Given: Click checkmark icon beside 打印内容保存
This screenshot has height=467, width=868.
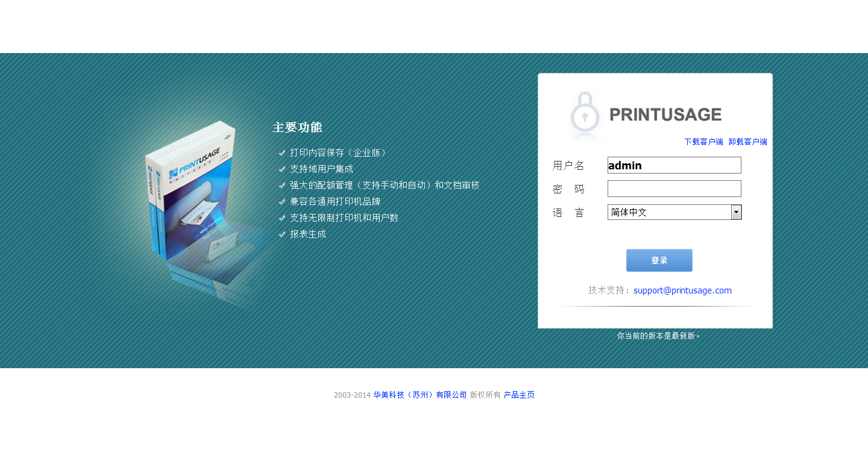Looking at the screenshot, I should pos(281,153).
